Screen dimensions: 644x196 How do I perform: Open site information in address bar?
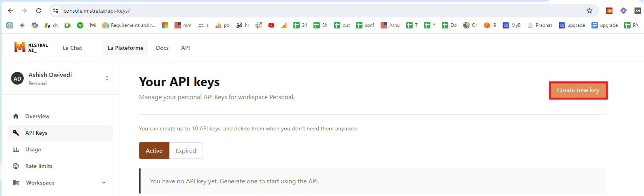point(56,11)
